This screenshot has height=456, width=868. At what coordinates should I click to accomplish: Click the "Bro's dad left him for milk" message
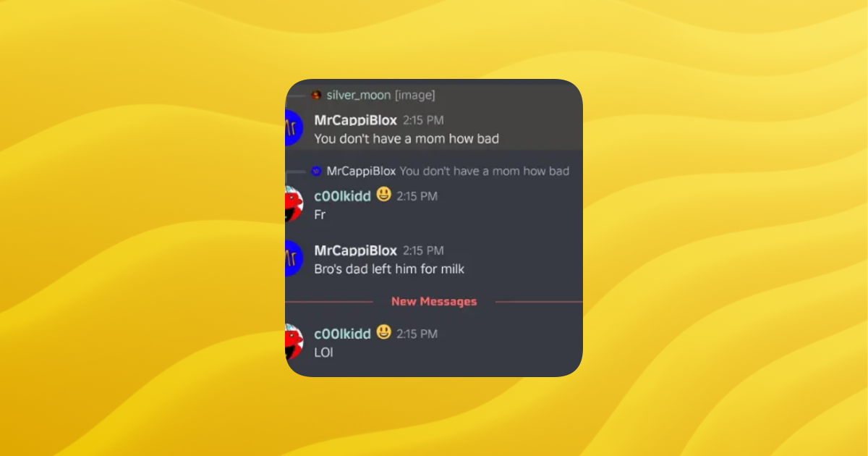click(388, 269)
